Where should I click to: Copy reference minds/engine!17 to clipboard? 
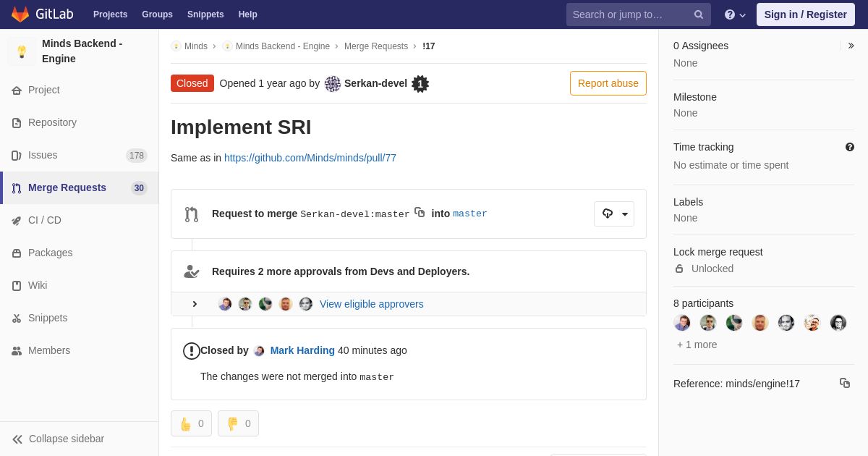click(845, 383)
